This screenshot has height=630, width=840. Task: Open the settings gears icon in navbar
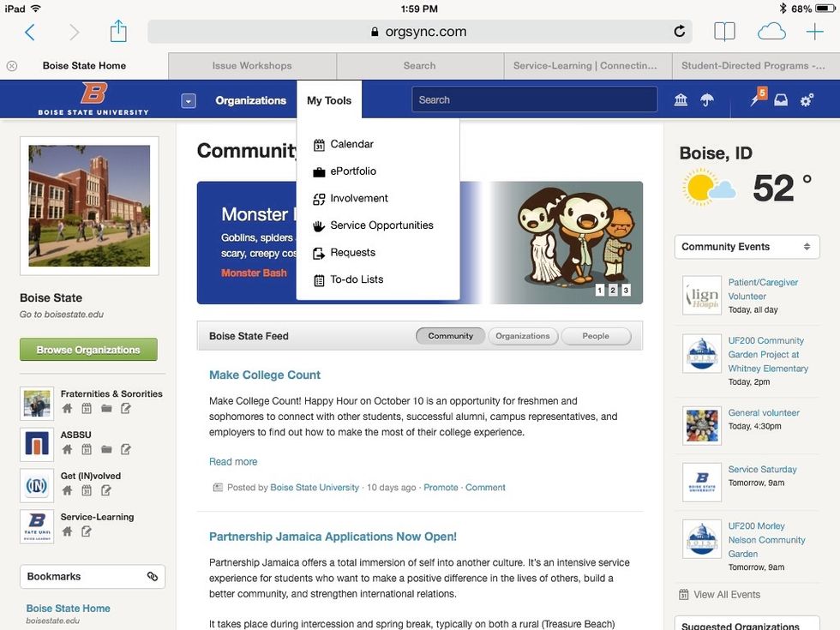pos(807,99)
